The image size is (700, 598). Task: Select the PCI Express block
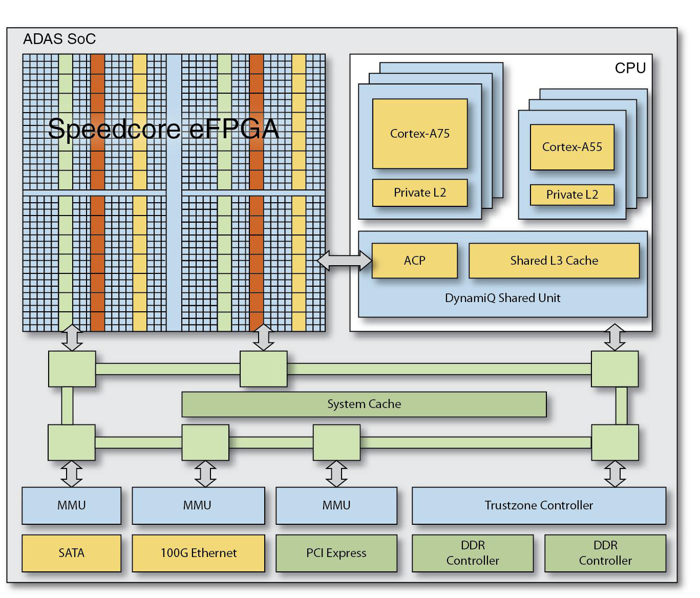(x=336, y=553)
